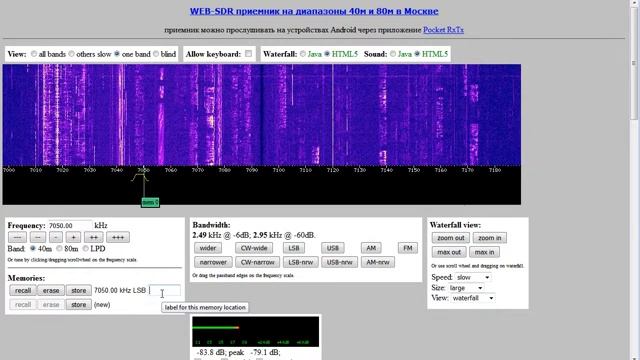Screen dimensions: 640x360
Task: Switch Sound to Java
Action: coord(393,53)
